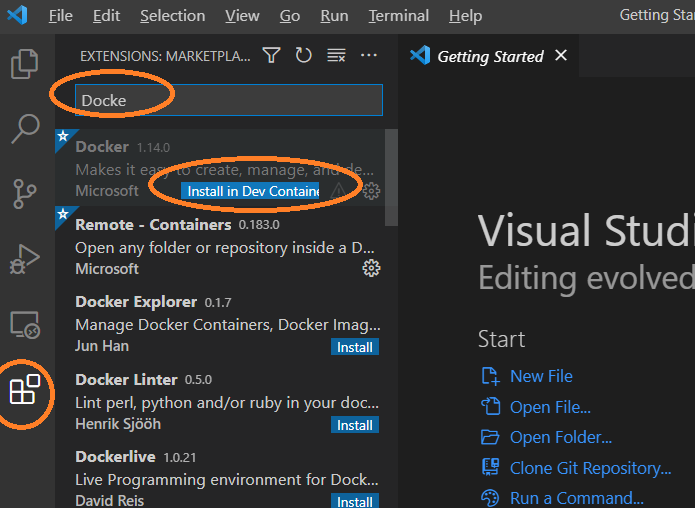Filter extensions with the funnel icon
The height and width of the screenshot is (508, 695).
(x=271, y=55)
